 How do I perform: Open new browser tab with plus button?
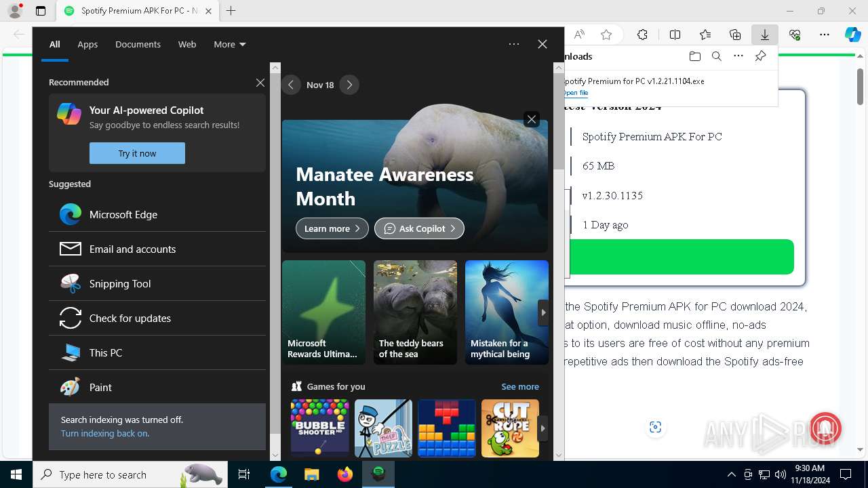[x=231, y=11]
